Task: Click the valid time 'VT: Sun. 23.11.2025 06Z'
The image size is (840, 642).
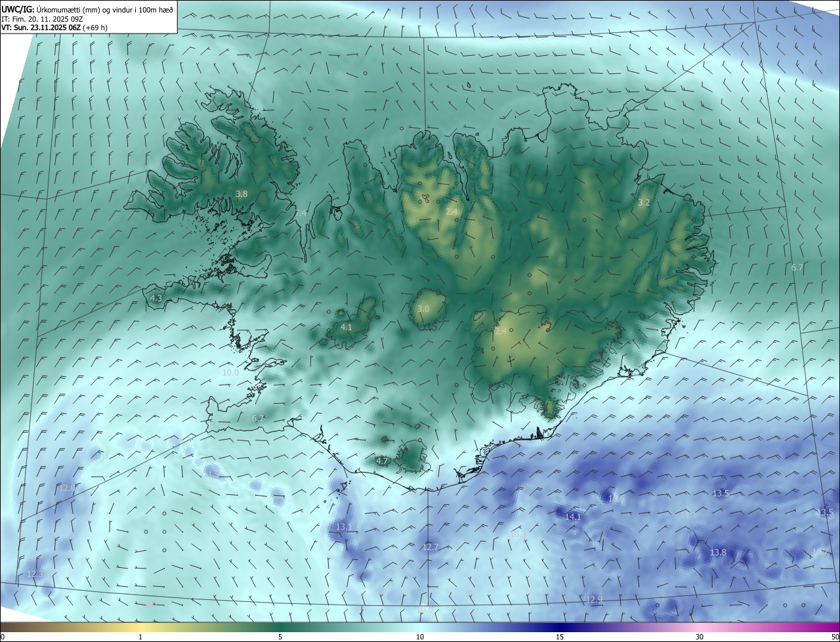Action: (x=41, y=28)
